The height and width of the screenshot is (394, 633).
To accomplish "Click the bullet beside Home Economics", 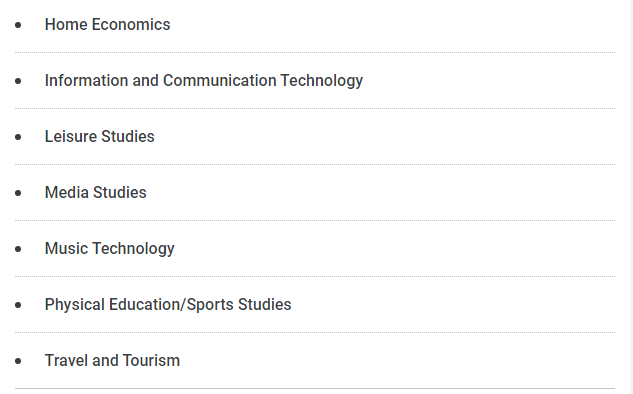I will pos(18,25).
